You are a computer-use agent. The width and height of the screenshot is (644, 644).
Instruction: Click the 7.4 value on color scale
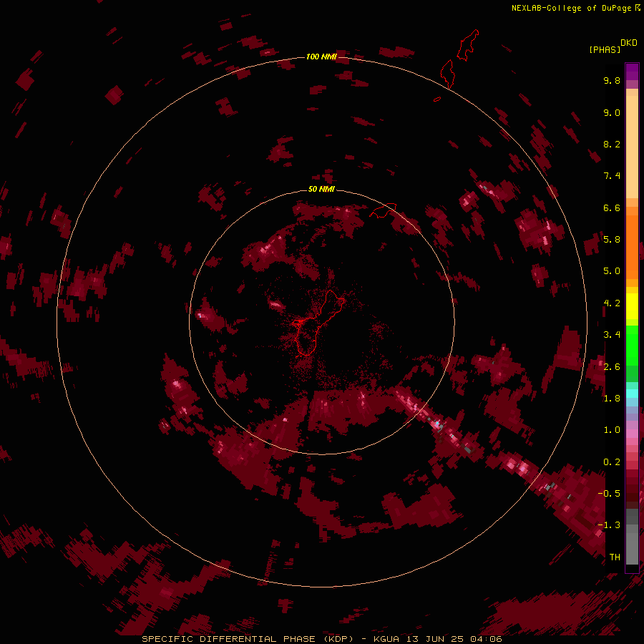point(612,176)
